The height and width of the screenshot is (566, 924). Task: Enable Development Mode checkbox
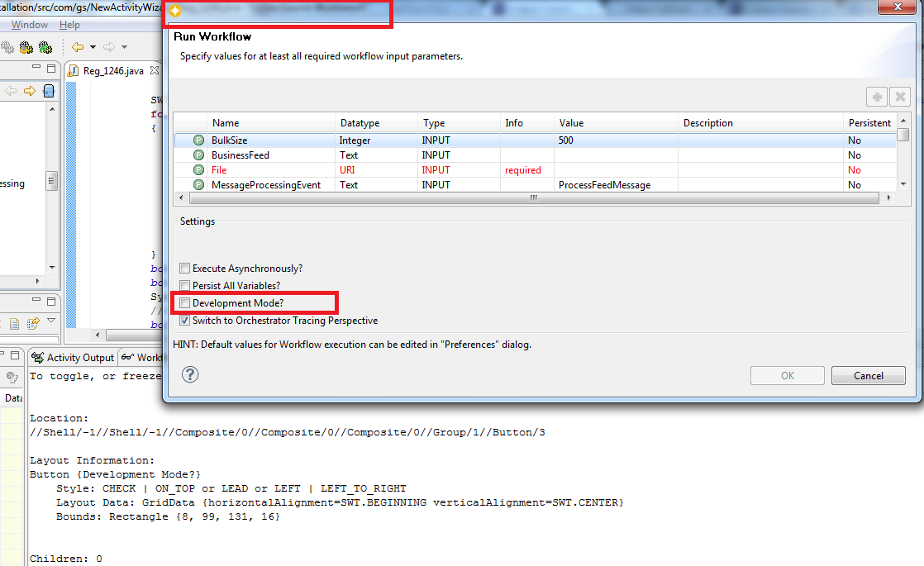click(184, 302)
